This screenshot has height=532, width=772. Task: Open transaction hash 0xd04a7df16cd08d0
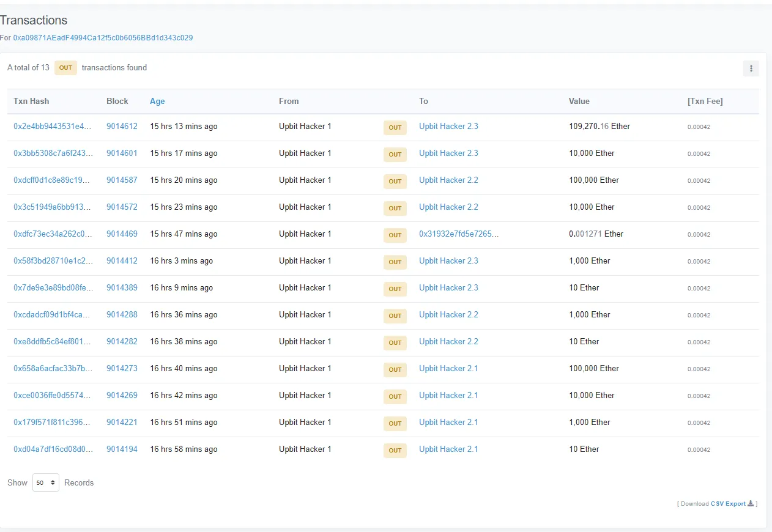[53, 449]
